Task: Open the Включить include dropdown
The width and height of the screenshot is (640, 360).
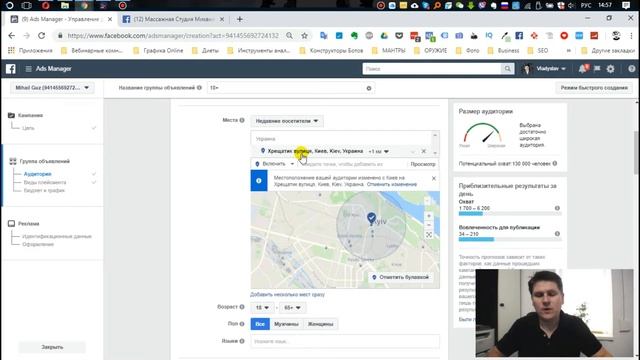Action: tap(274, 164)
